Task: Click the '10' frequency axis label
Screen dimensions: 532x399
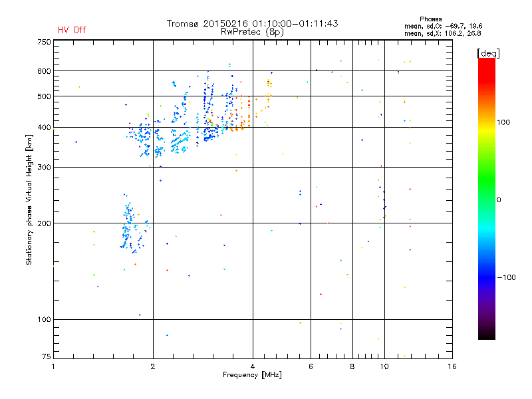Action: 384,366
